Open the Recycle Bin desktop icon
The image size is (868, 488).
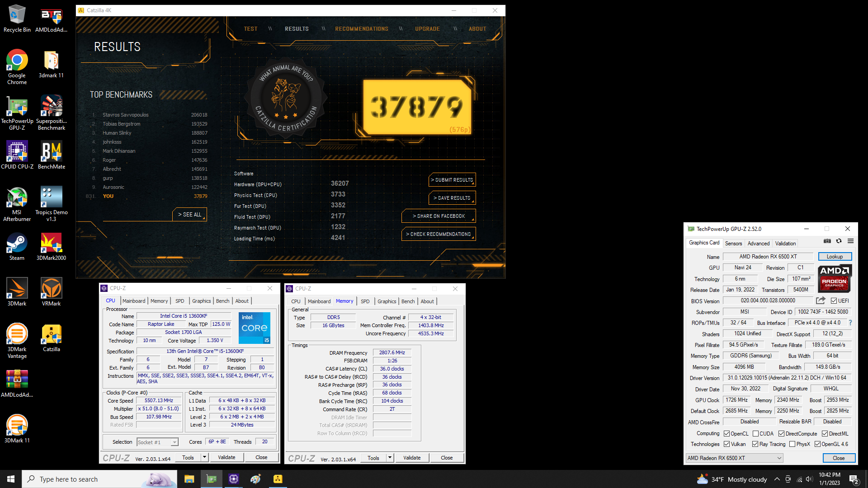pyautogui.click(x=17, y=18)
